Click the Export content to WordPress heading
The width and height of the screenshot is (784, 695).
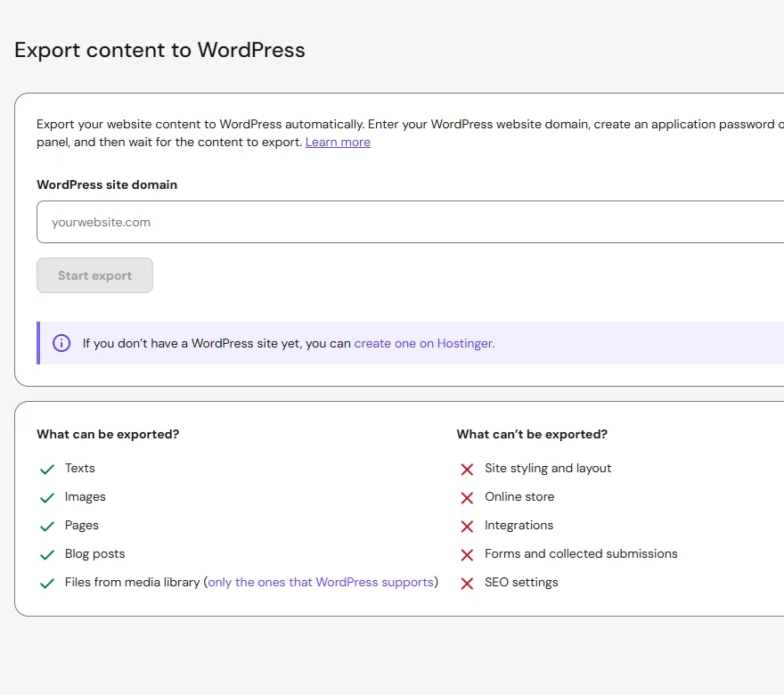pos(159,50)
